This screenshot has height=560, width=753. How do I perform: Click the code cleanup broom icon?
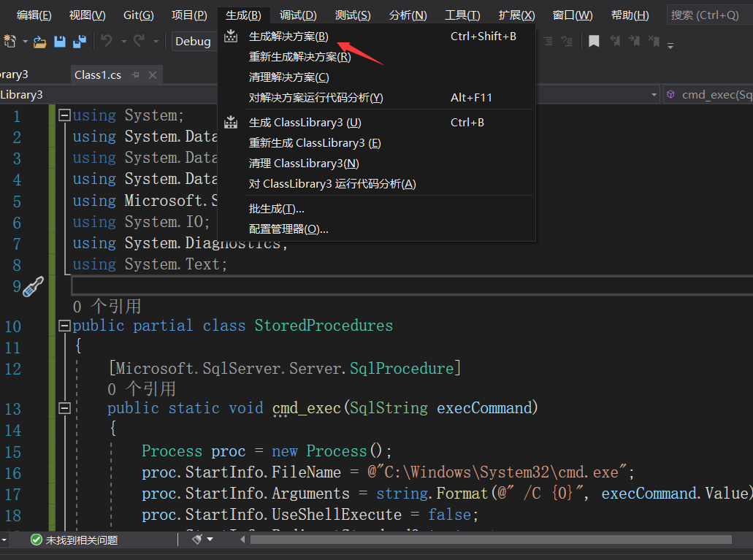(197, 540)
